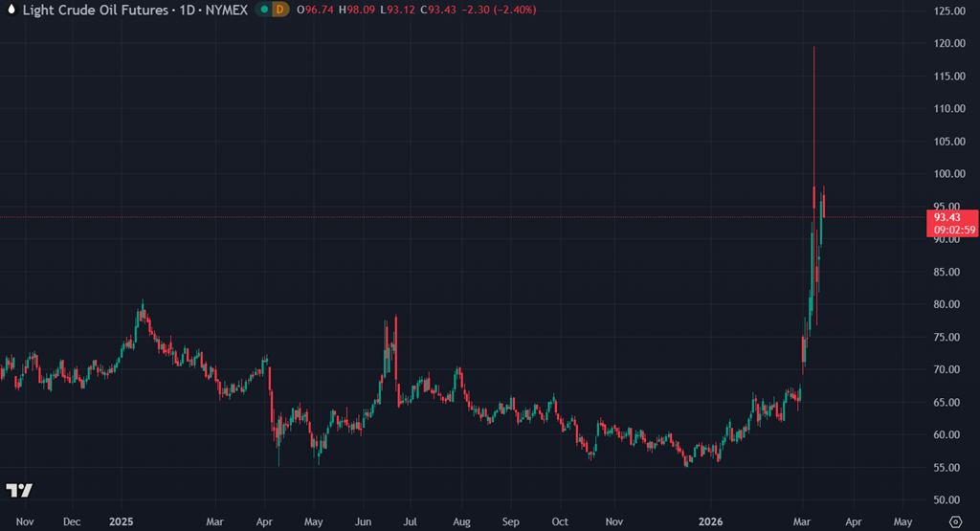Click the leftmost Nov label on time axis

(x=26, y=522)
